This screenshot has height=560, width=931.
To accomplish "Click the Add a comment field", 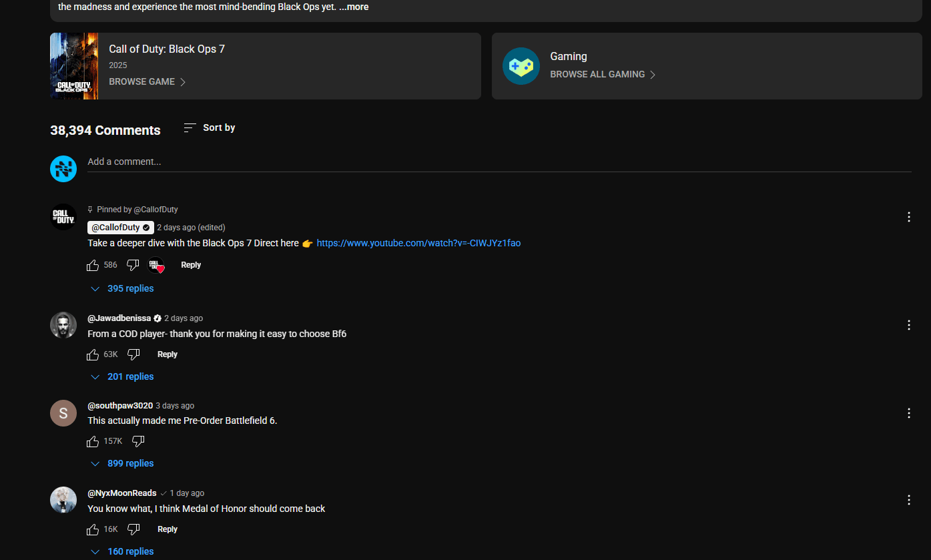I will 499,162.
